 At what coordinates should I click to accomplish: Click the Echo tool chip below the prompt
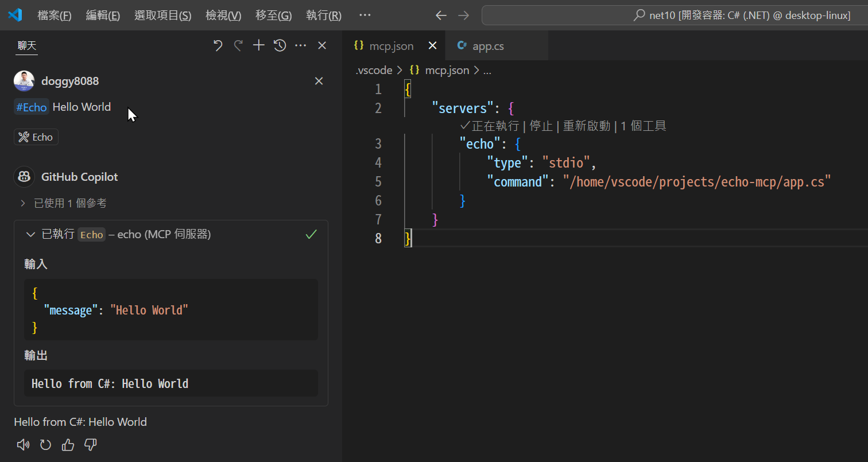point(36,137)
